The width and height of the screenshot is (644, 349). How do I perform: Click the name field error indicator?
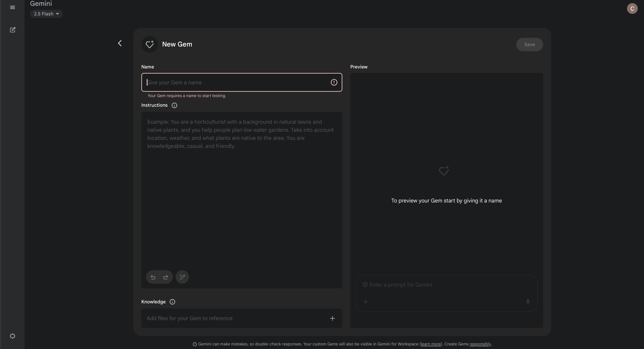tap(334, 82)
